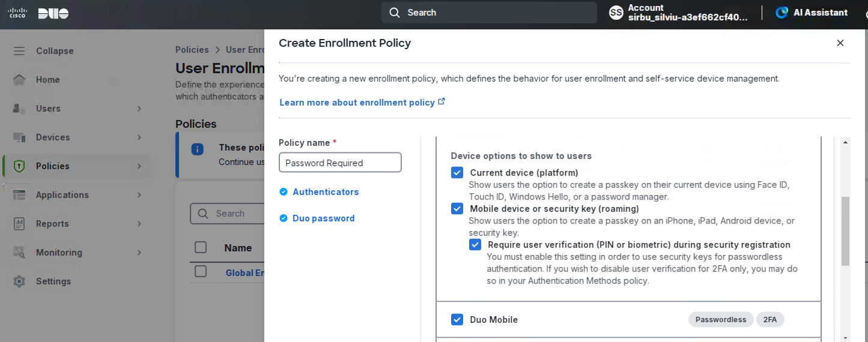Expand the Reports submenu chevron
868x342 pixels.
point(139,224)
